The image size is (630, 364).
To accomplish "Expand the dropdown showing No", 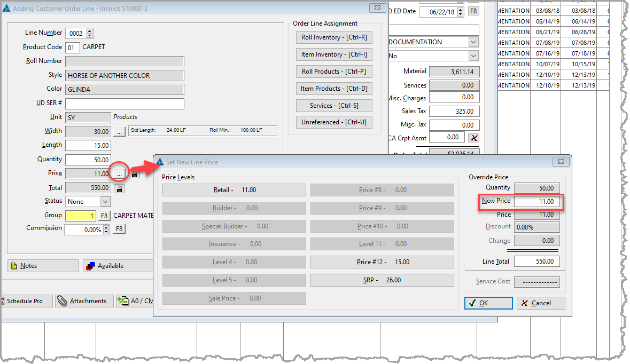I will point(474,56).
